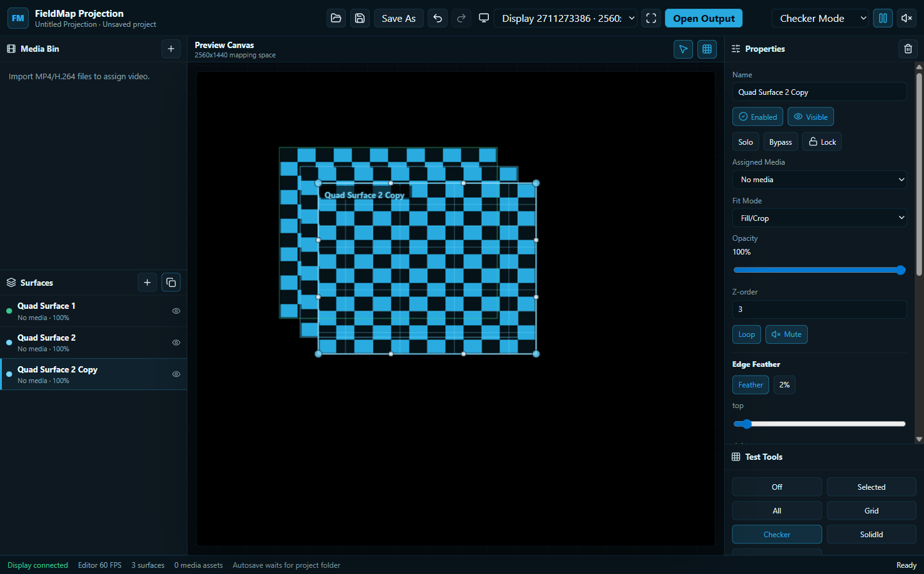This screenshot has width=924, height=574.
Task: Click the bottom-left corner handle of selected surface
Action: pyautogui.click(x=318, y=354)
